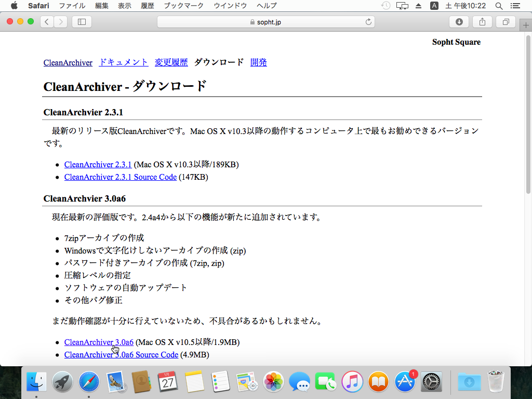Image resolution: width=532 pixels, height=399 pixels.
Task: Download CleanArchiver 3.0a6 Source Code
Action: point(121,355)
